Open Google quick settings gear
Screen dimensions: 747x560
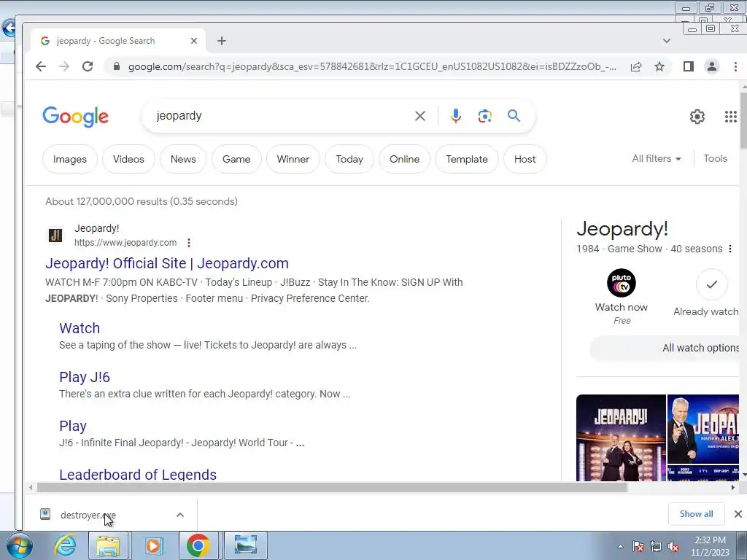coord(697,116)
